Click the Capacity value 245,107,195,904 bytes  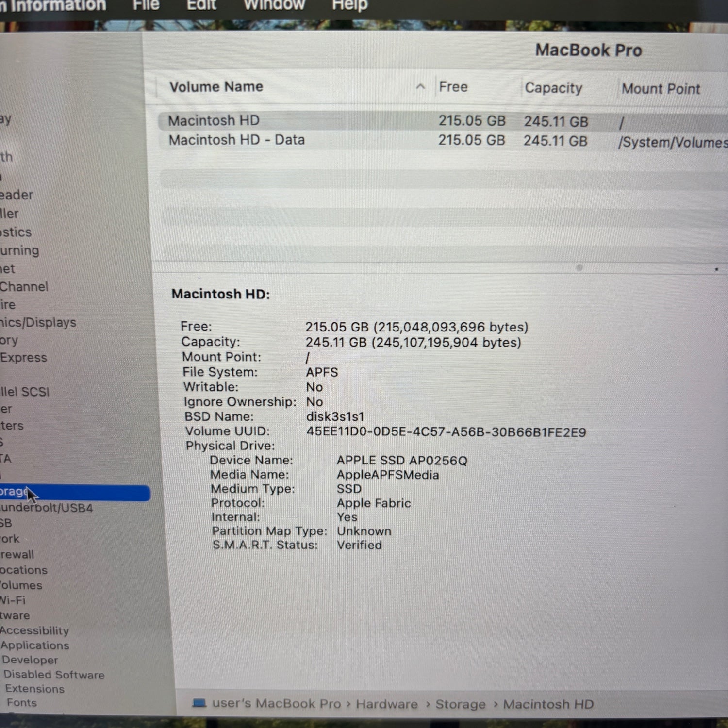click(x=413, y=342)
